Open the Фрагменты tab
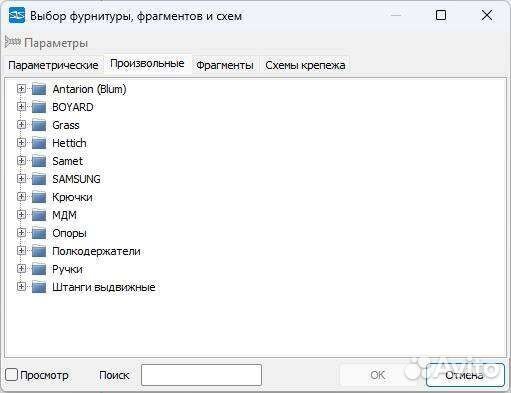Viewport: 511px width, 393px height. [225, 65]
